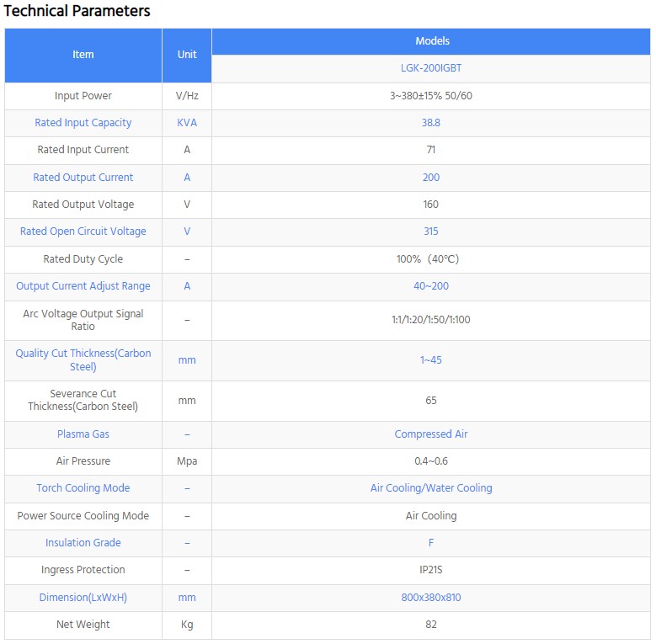Click the 'A' unit in Rated Input Current row
The image size is (656, 644).
[x=187, y=150]
